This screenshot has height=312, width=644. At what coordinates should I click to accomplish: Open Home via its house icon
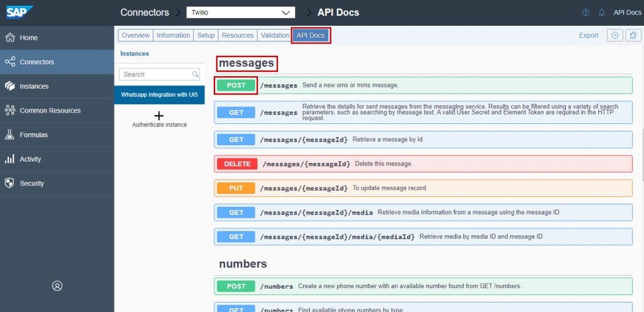pyautogui.click(x=10, y=38)
